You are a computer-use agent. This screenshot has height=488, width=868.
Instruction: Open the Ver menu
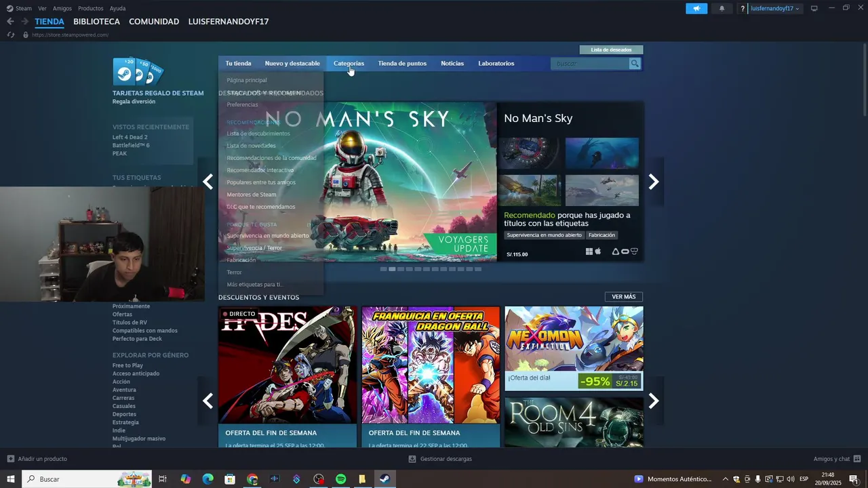pos(42,9)
